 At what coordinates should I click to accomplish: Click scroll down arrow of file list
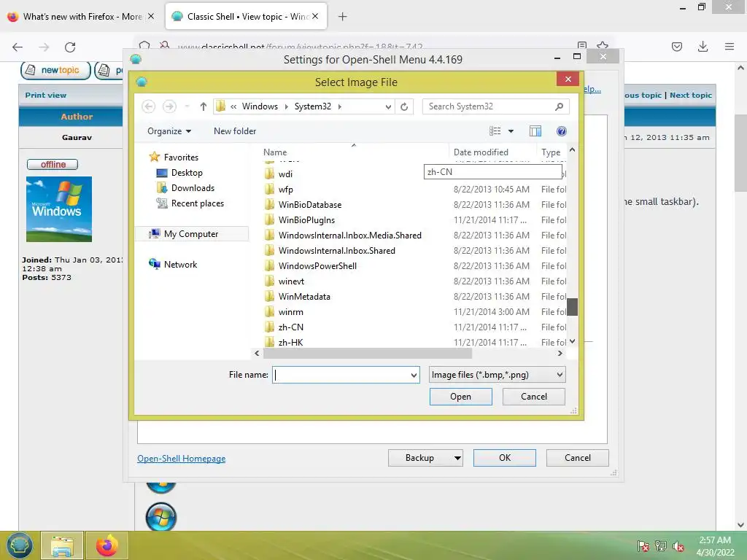(572, 341)
